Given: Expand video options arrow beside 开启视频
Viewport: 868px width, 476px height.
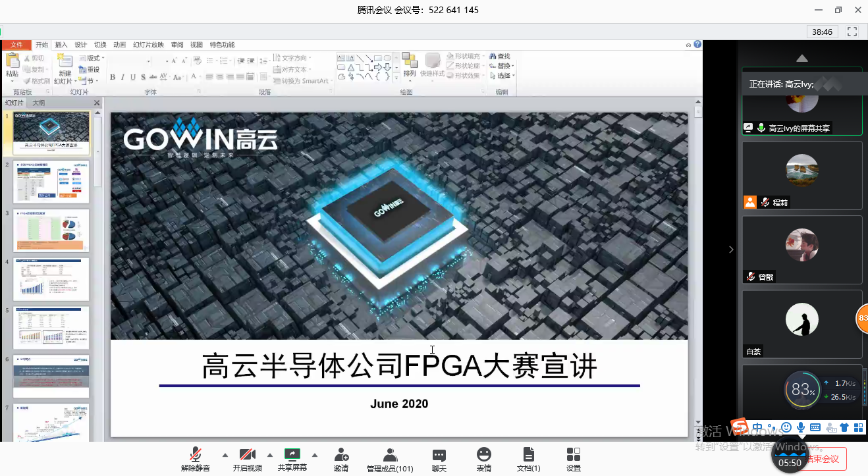Looking at the screenshot, I should [269, 455].
